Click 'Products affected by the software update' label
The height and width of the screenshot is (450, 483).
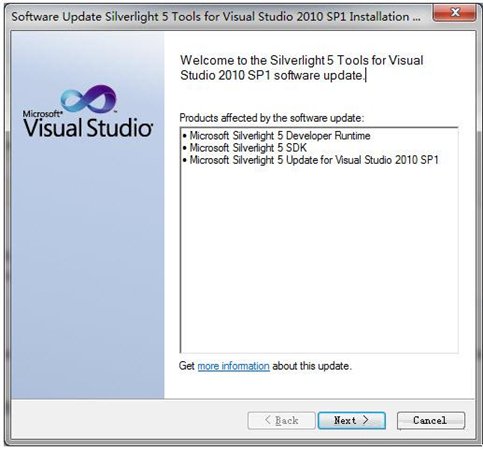(272, 118)
